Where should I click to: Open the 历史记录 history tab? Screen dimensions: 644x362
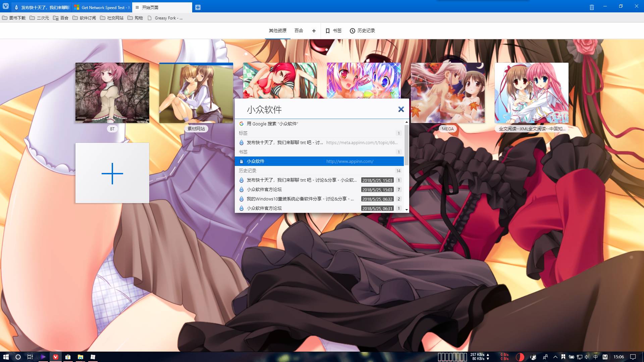(362, 31)
